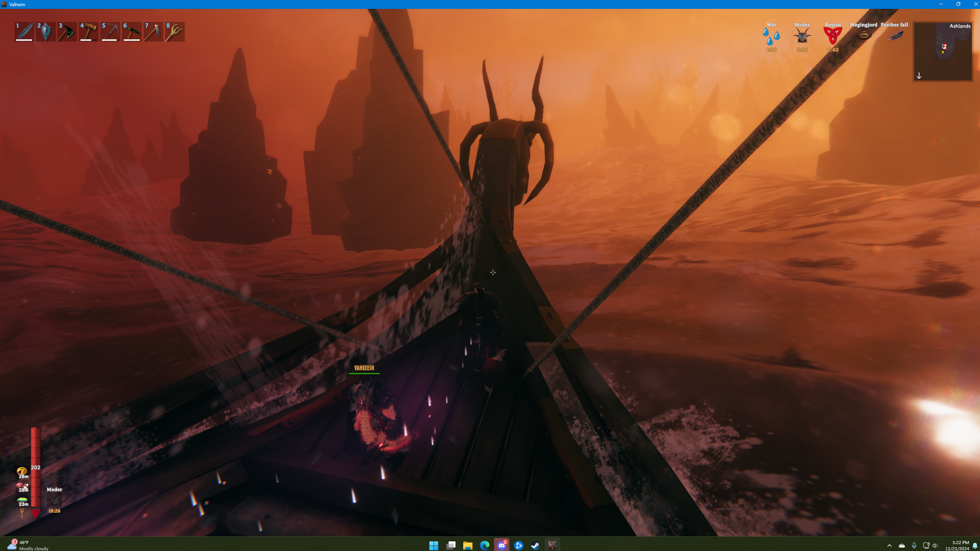Image resolution: width=980 pixels, height=551 pixels.
Task: Open Discord from the taskbar
Action: [x=501, y=545]
